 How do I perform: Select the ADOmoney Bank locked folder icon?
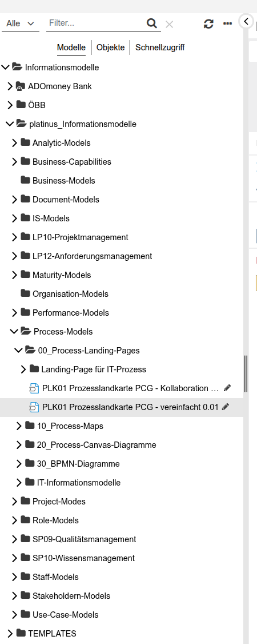click(21, 86)
